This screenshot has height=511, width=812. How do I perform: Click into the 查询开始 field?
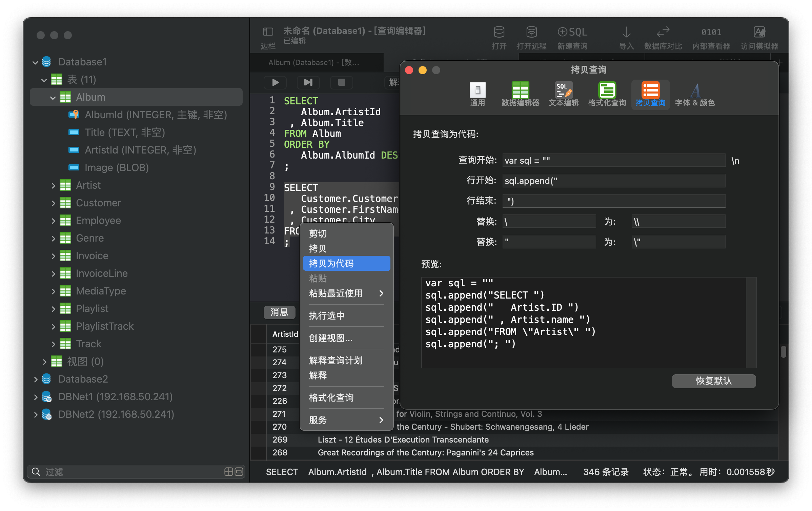click(x=614, y=160)
